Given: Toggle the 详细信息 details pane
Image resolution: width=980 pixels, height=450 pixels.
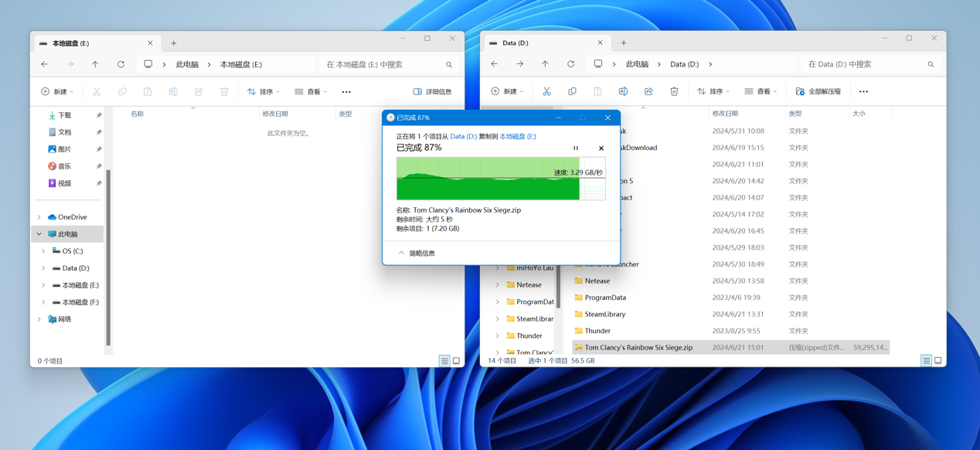Looking at the screenshot, I should tap(433, 91).
